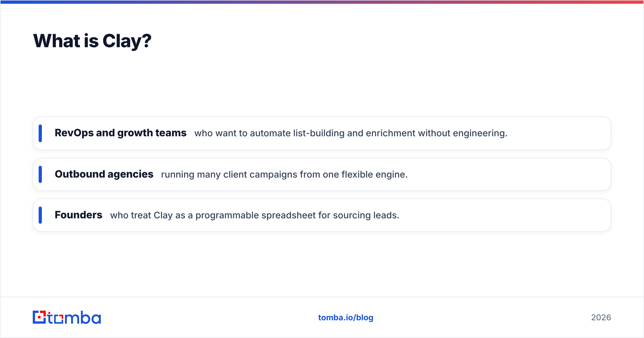Open the tomba.io/blog link
644x338 pixels.
click(346, 318)
